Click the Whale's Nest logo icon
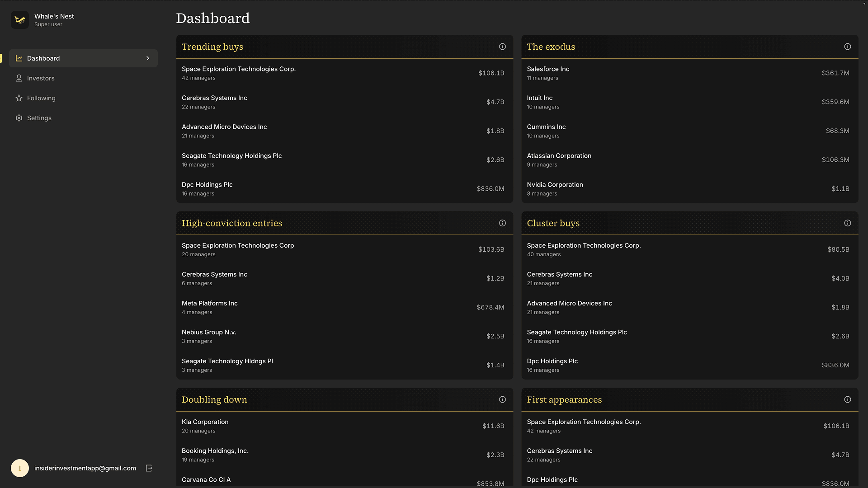 pos(20,20)
